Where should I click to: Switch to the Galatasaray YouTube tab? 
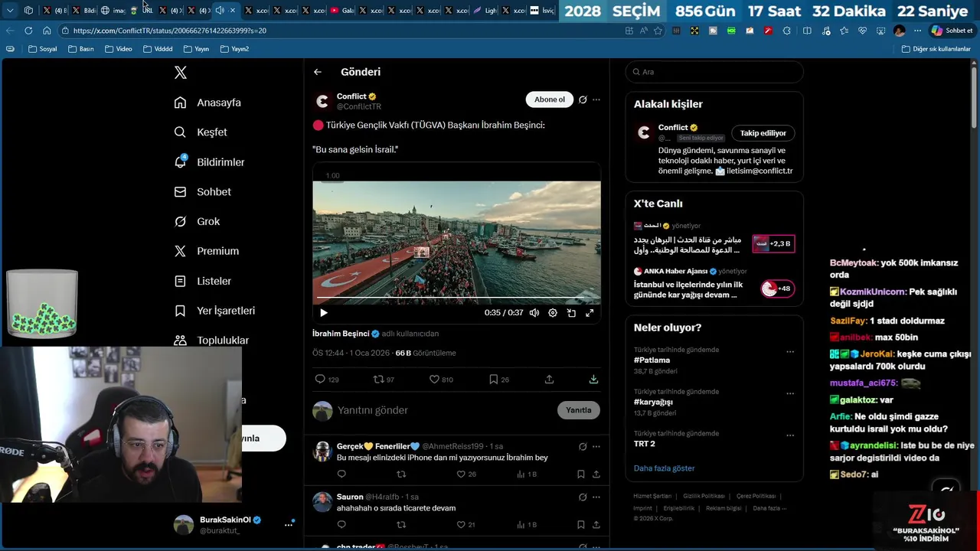pos(342,11)
